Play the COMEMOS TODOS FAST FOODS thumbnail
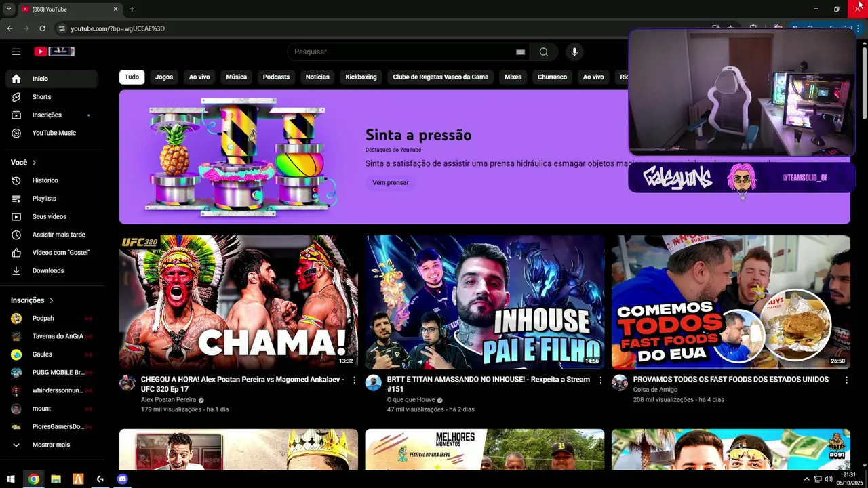This screenshot has width=868, height=488. pos(731,302)
